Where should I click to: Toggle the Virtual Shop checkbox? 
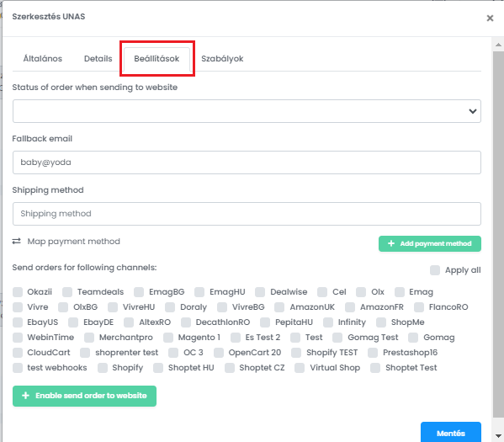coord(300,368)
